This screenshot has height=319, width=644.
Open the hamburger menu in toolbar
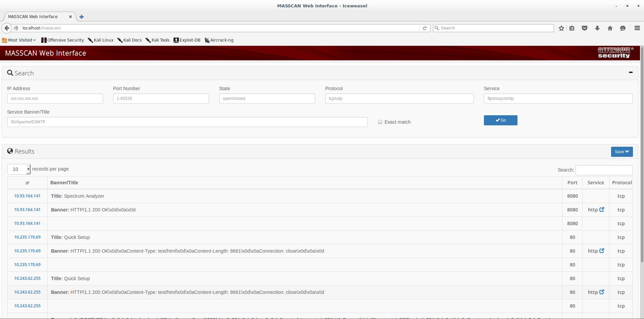point(637,28)
